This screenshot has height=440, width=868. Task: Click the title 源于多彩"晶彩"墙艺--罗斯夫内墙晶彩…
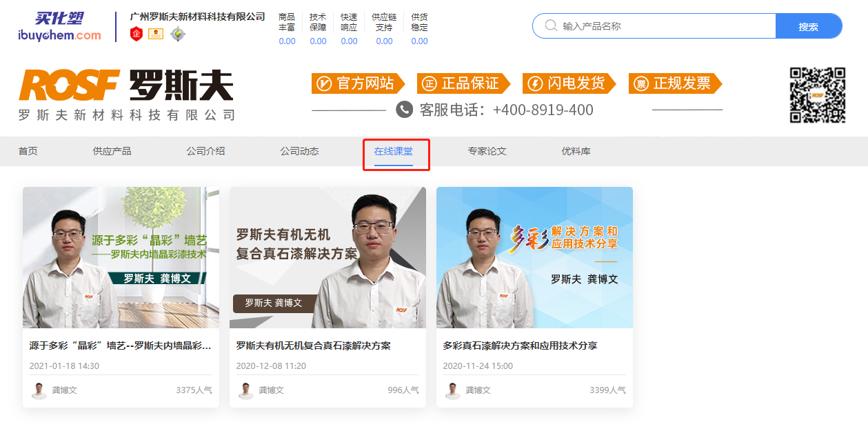click(120, 346)
